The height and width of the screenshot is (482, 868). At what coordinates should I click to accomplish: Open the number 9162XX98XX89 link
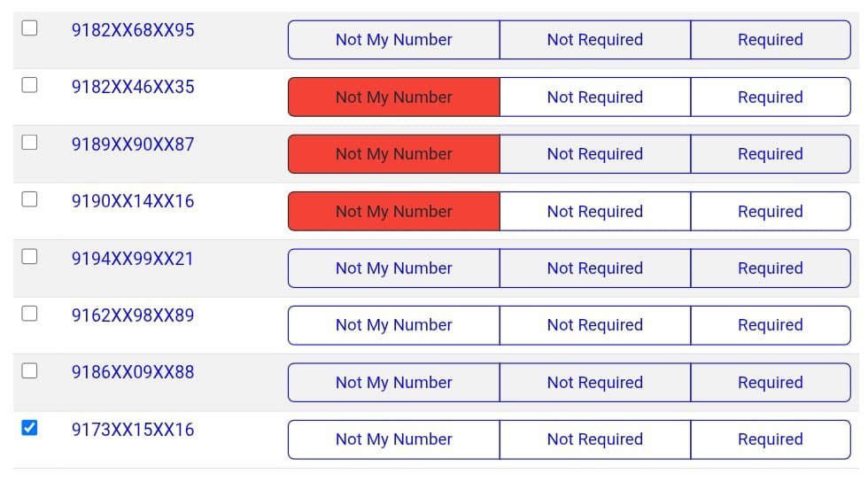pos(133,315)
